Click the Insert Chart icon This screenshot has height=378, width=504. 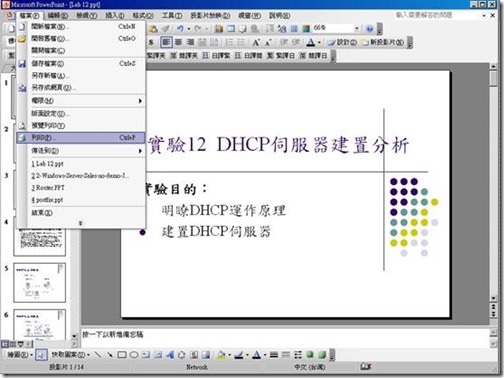[x=219, y=29]
